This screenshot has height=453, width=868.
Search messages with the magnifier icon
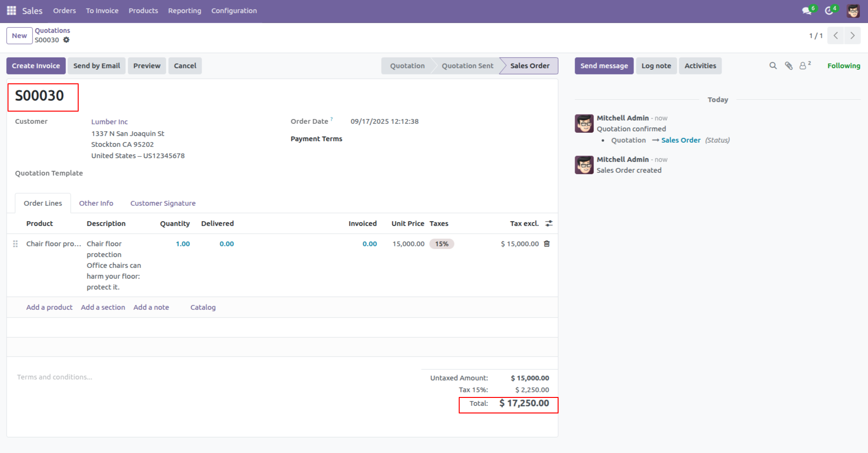[x=773, y=66]
